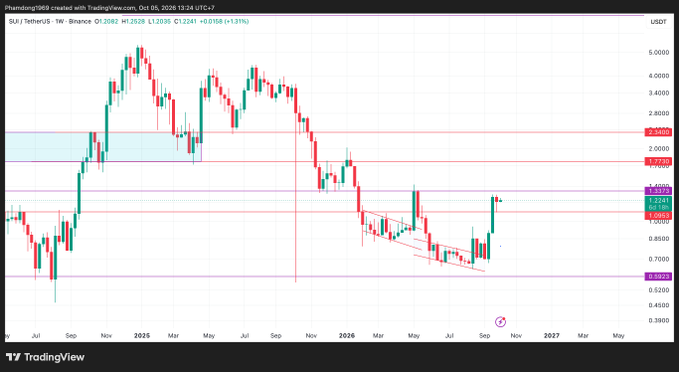The height and width of the screenshot is (372, 679).
Task: Click the 0.7000 price axis value
Action: pos(658,259)
